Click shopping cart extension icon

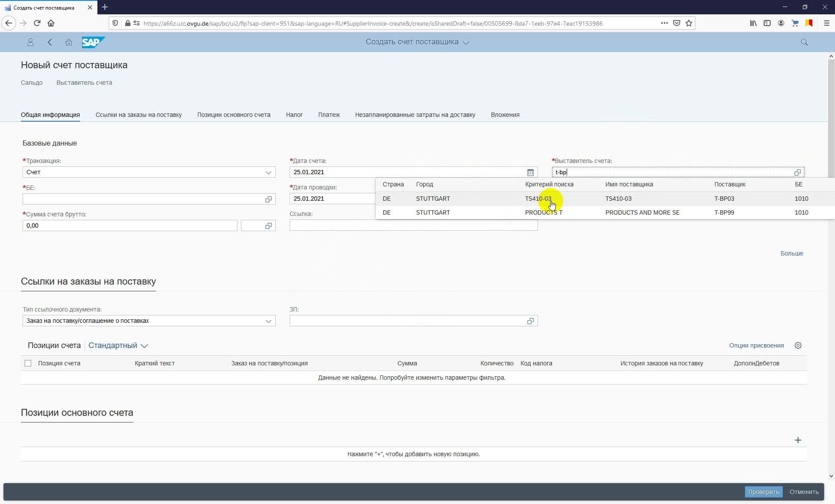[795, 23]
